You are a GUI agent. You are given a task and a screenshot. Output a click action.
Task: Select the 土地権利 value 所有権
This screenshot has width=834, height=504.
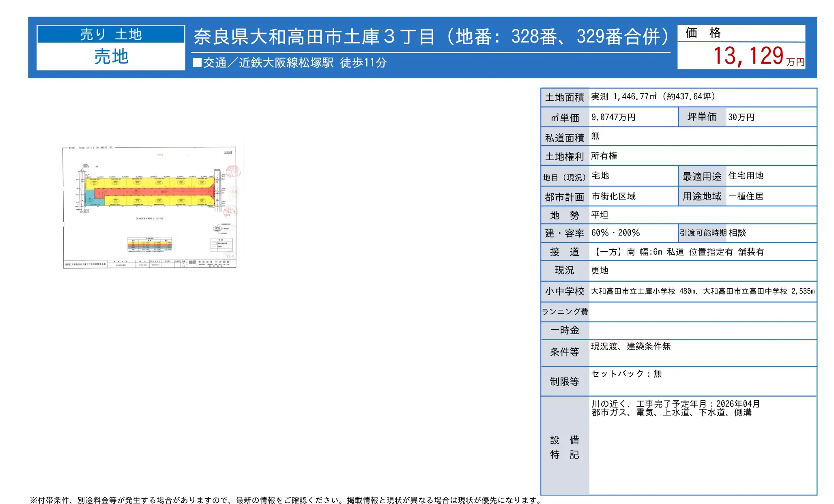pos(604,156)
